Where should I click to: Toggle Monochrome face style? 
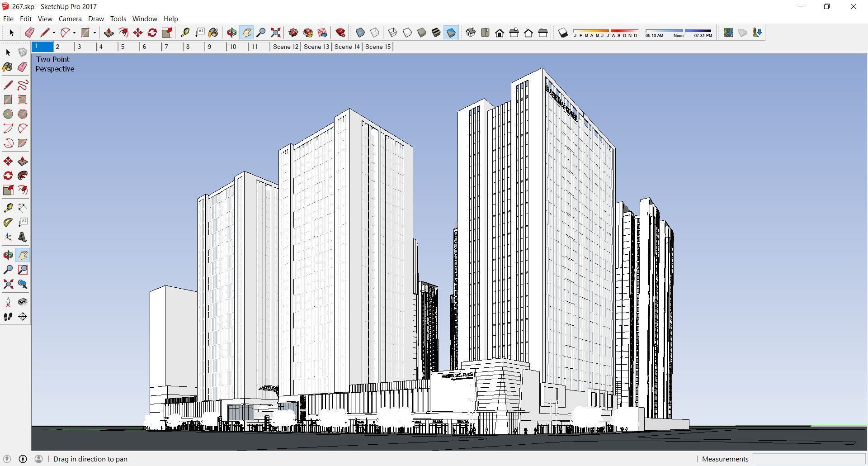point(451,33)
